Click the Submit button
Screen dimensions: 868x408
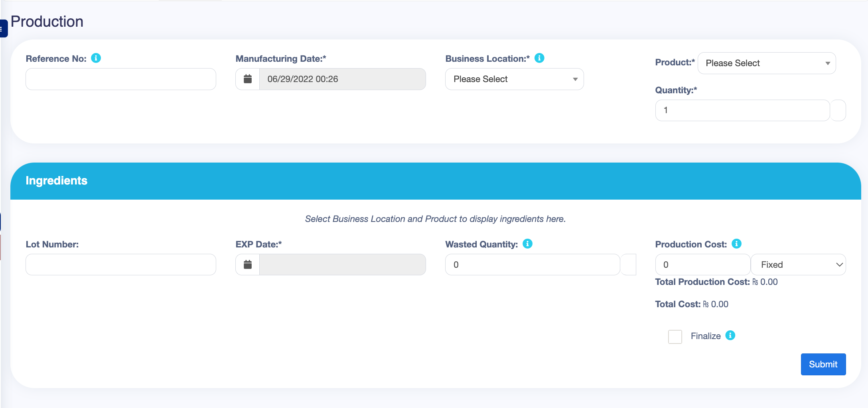pos(823,364)
